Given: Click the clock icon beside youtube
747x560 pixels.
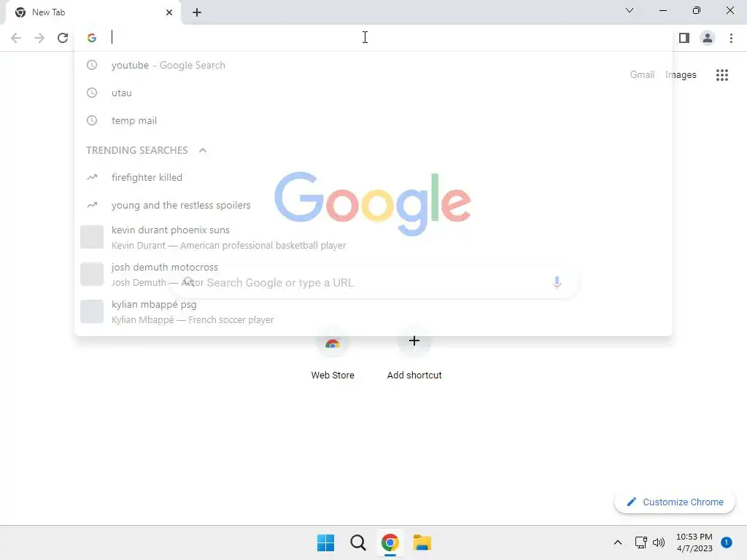Looking at the screenshot, I should (92, 65).
